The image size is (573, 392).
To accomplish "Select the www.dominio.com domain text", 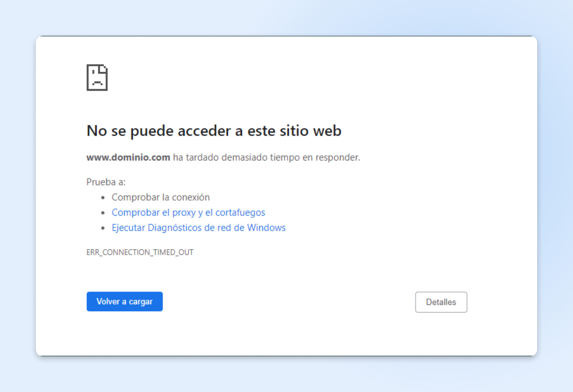I will coord(128,157).
